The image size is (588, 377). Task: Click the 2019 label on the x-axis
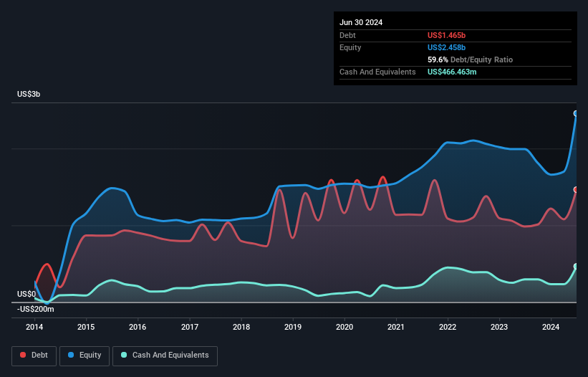pyautogui.click(x=293, y=327)
